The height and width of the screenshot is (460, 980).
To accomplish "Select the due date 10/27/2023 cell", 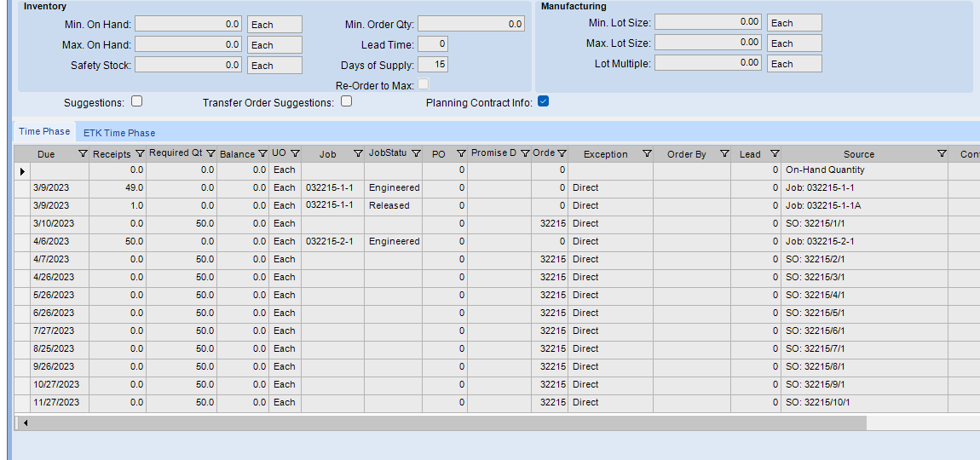I will click(60, 385).
